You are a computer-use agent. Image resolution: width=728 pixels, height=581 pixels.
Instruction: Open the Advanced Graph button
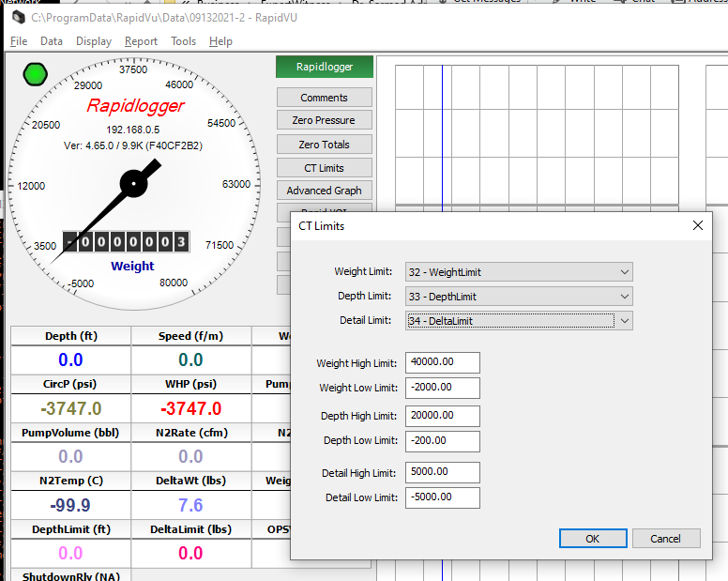coord(324,191)
